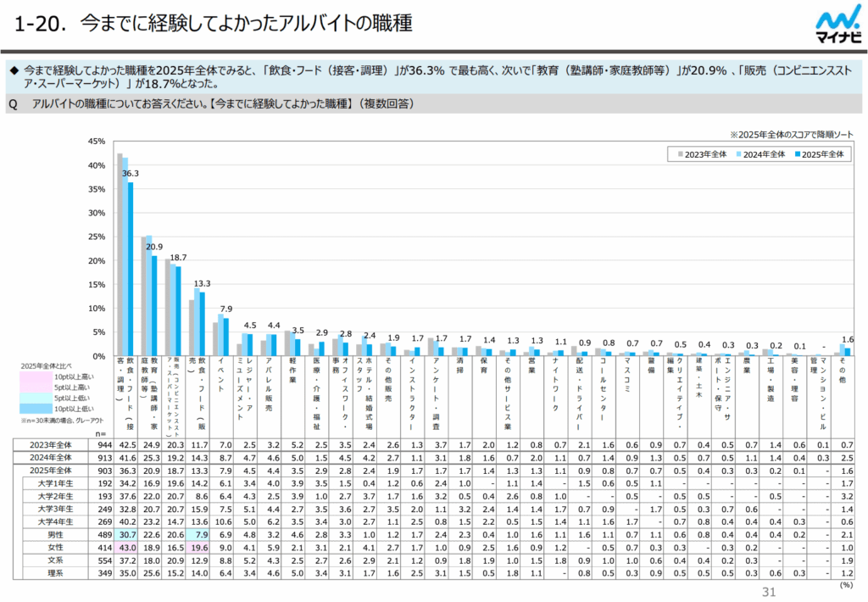Select the pink 10pt以上高い legend box

(39, 376)
